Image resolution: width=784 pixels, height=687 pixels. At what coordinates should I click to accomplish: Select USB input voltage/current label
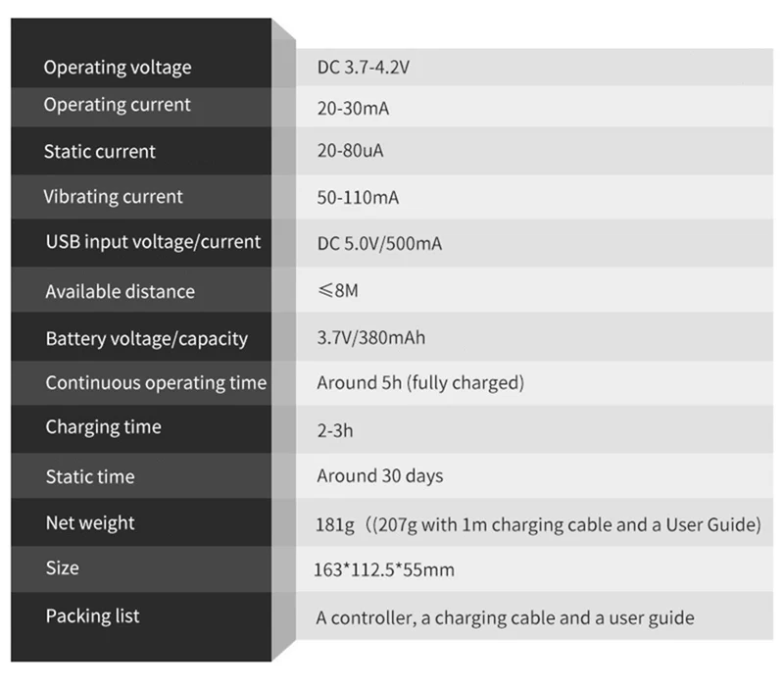[153, 242]
